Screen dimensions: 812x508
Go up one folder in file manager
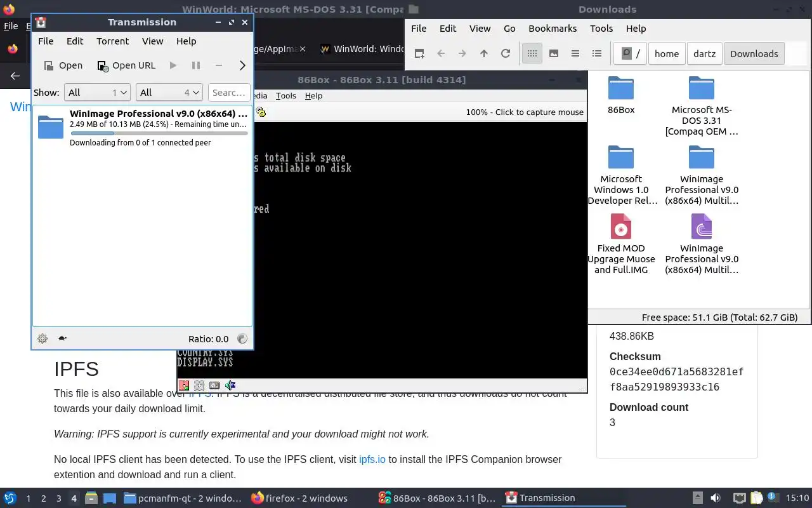coord(484,53)
